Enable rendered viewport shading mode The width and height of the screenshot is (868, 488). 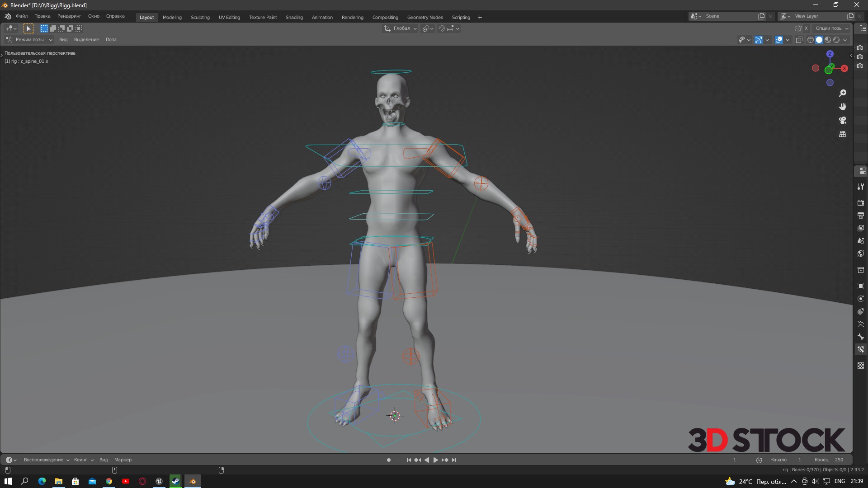coord(836,40)
